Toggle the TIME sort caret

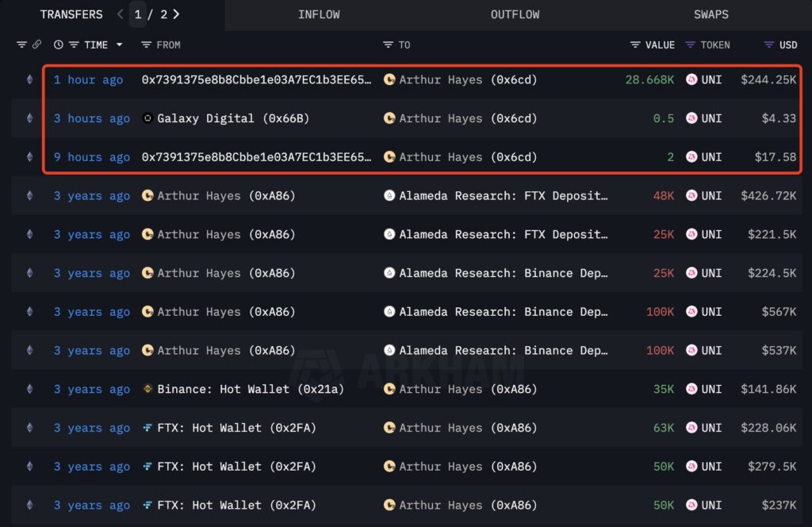[120, 45]
